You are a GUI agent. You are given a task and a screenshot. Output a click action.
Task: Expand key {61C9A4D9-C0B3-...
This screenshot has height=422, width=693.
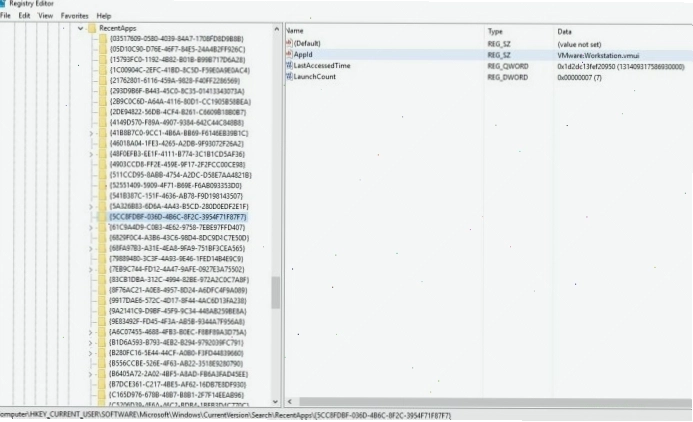pos(91,228)
